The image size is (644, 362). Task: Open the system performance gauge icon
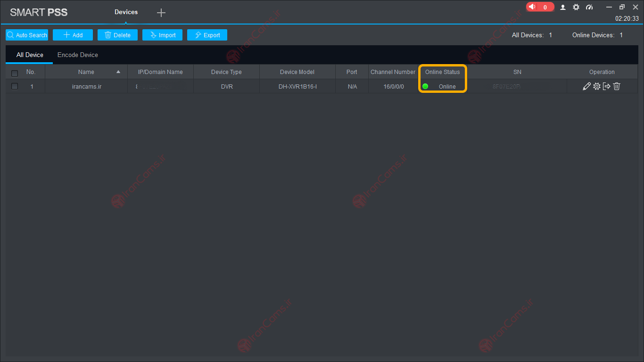(x=589, y=7)
